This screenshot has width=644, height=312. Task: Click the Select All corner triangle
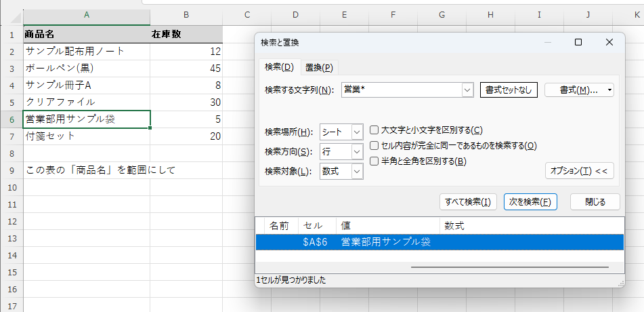click(x=15, y=18)
